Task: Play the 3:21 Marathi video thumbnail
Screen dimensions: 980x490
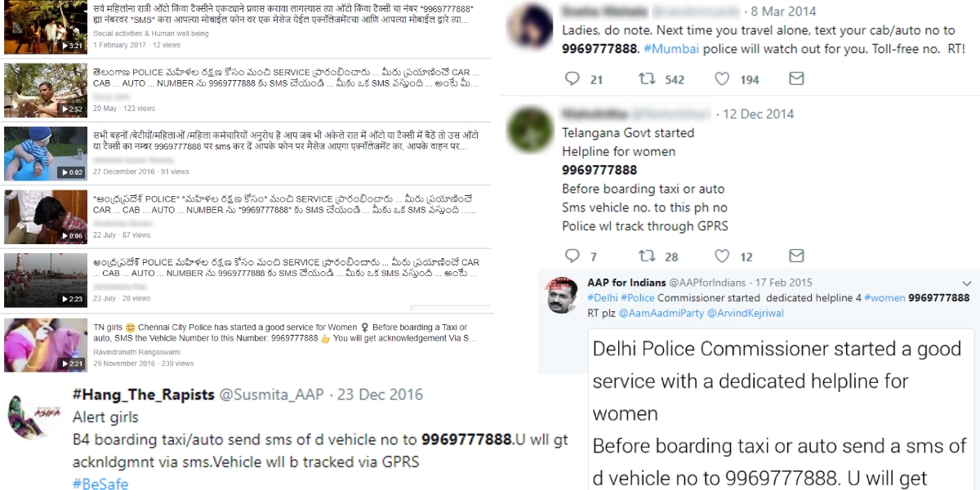Action: [x=34, y=29]
